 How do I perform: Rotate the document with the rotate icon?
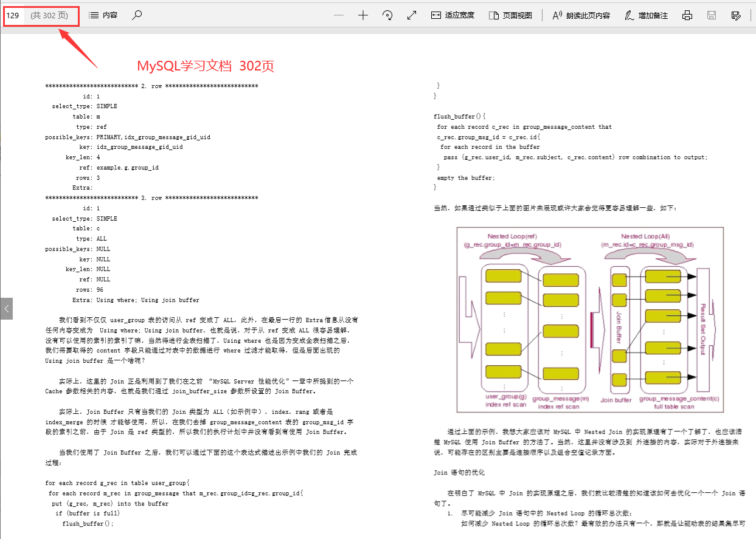pos(387,16)
